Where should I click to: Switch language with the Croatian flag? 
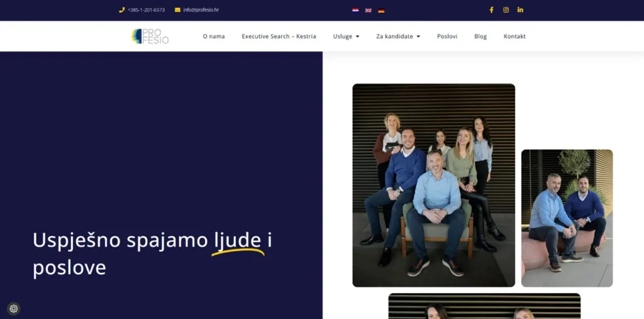point(355,10)
